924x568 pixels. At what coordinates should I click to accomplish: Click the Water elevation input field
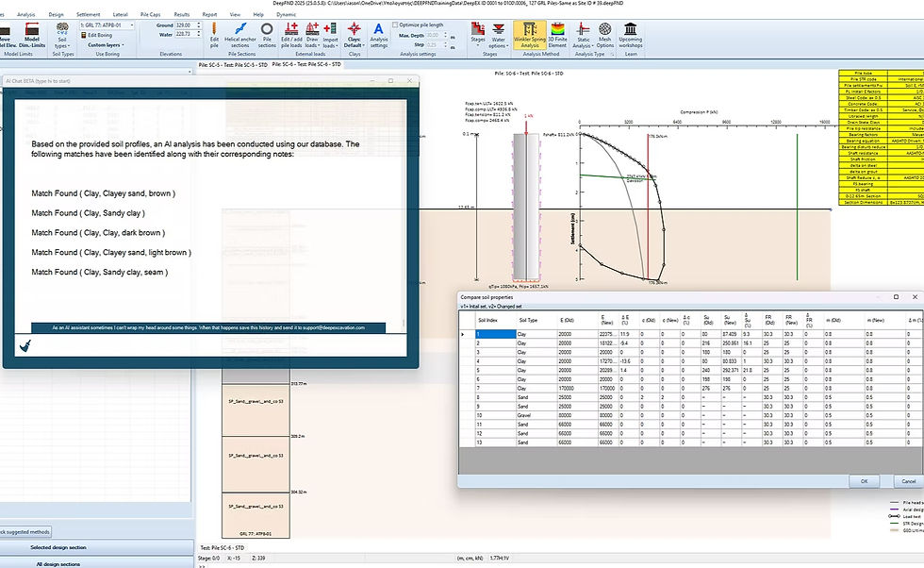[x=188, y=34]
